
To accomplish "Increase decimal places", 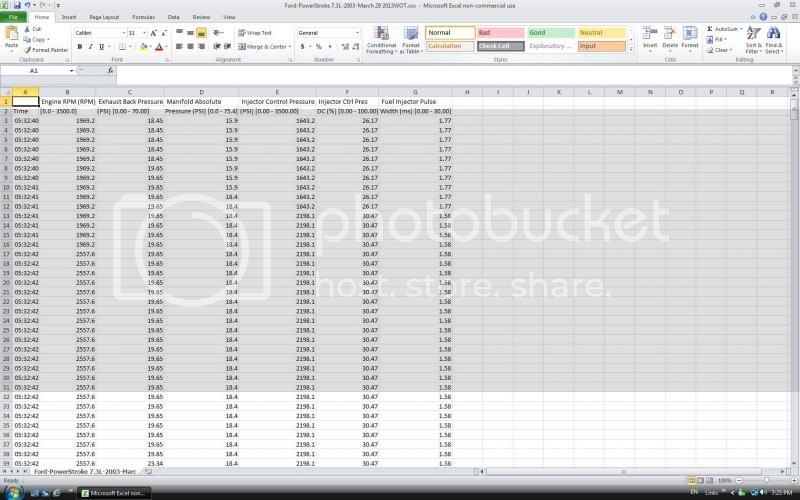I will tap(345, 46).
